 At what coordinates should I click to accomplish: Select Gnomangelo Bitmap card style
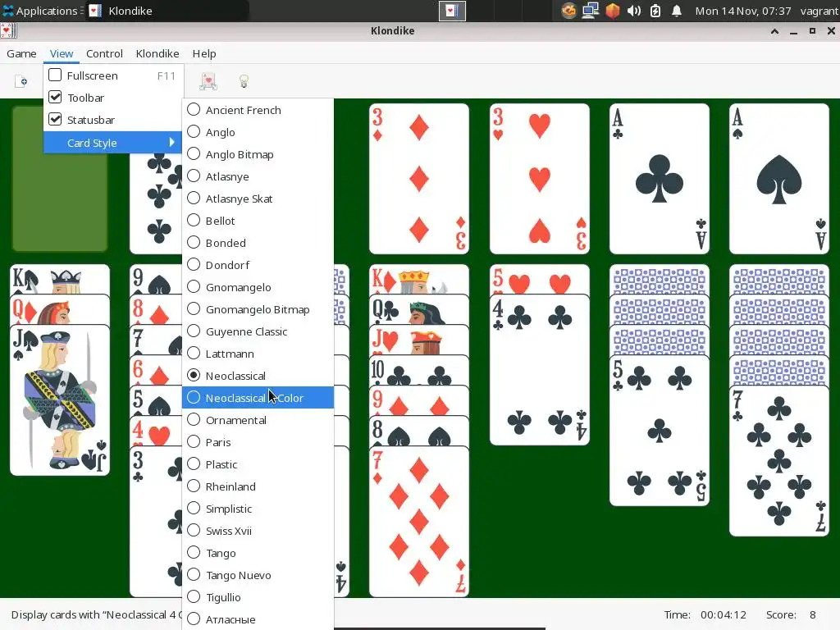(258, 309)
